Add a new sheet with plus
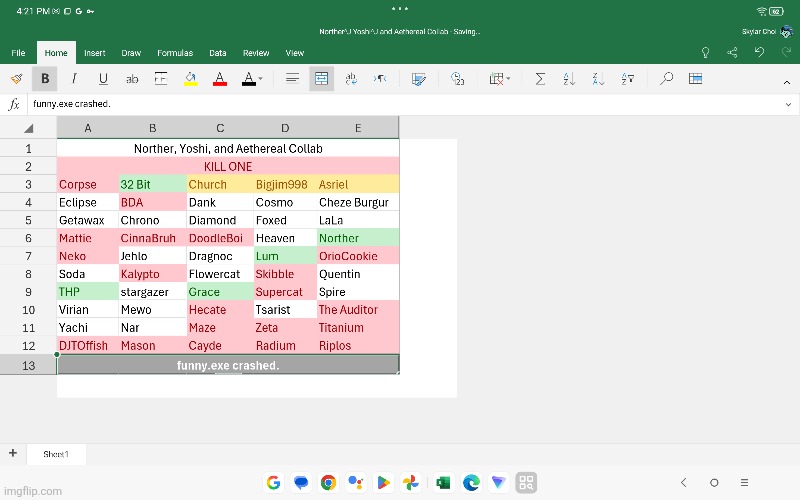Viewport: 800px width, 500px height. pos(13,453)
